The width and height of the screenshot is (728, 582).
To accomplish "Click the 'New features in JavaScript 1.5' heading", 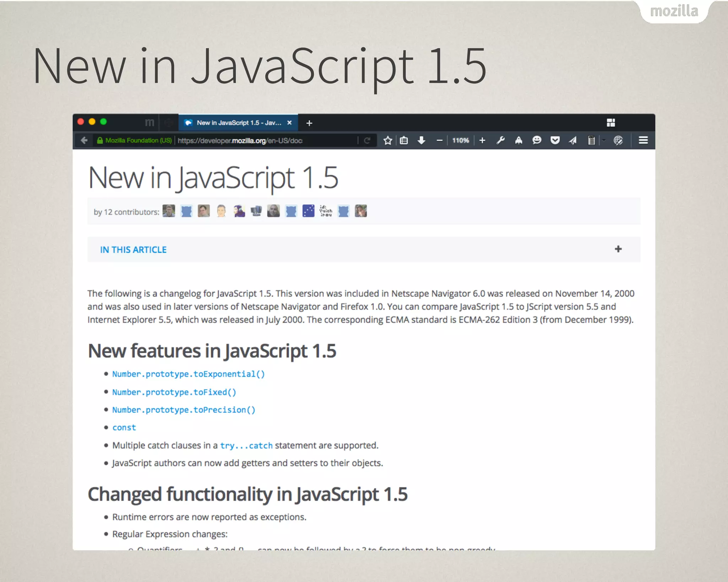I will click(x=212, y=351).
